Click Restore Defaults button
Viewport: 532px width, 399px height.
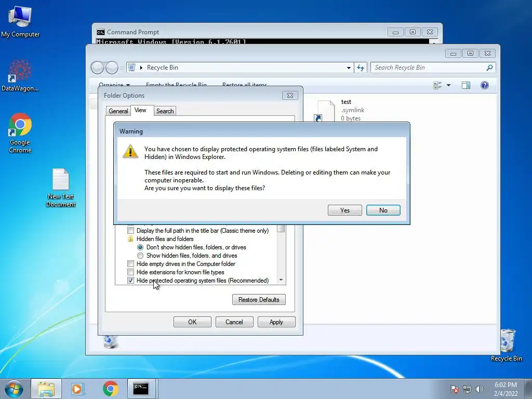tap(259, 300)
